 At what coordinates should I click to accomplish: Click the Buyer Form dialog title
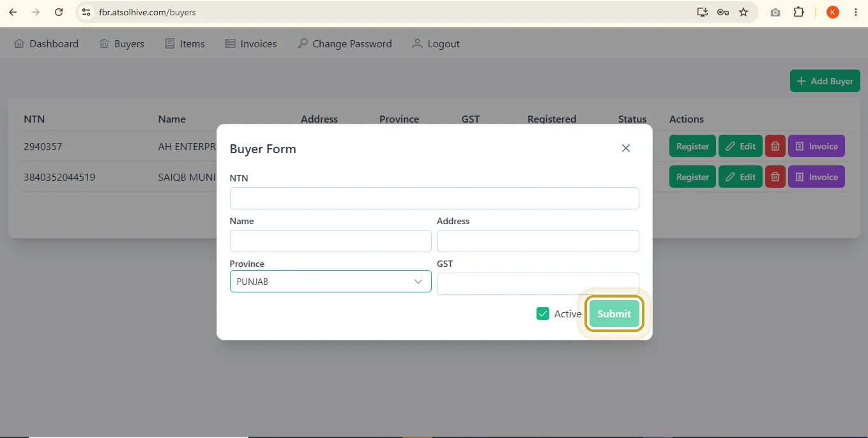tap(263, 149)
